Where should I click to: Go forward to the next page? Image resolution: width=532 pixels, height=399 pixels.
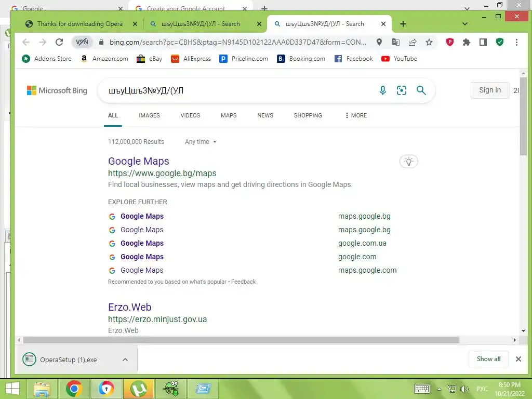coord(43,42)
